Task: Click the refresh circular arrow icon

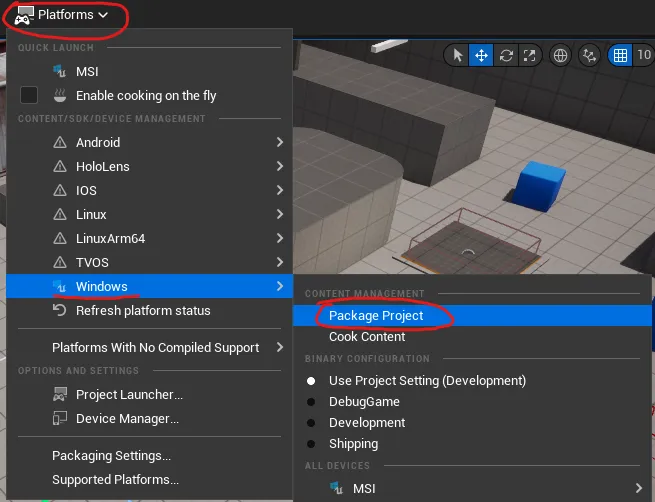Action: [59, 310]
